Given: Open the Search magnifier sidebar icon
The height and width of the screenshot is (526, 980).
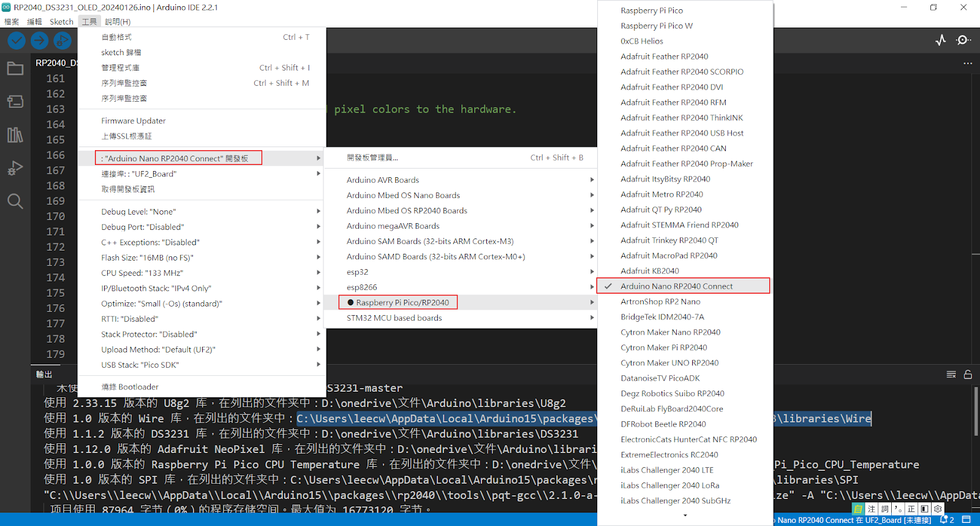Looking at the screenshot, I should pos(15,201).
